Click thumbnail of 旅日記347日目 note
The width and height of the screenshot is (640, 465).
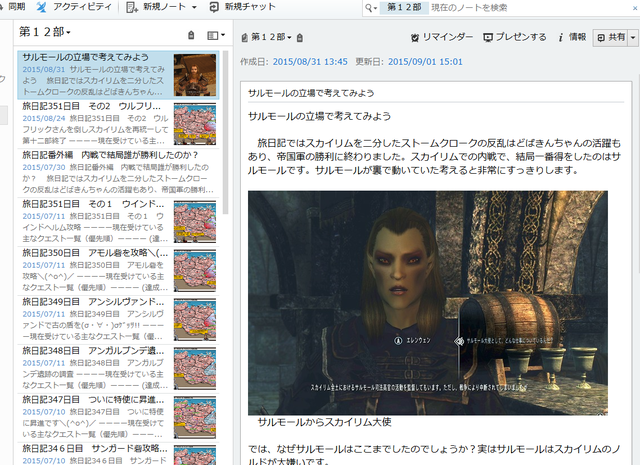pos(195,418)
